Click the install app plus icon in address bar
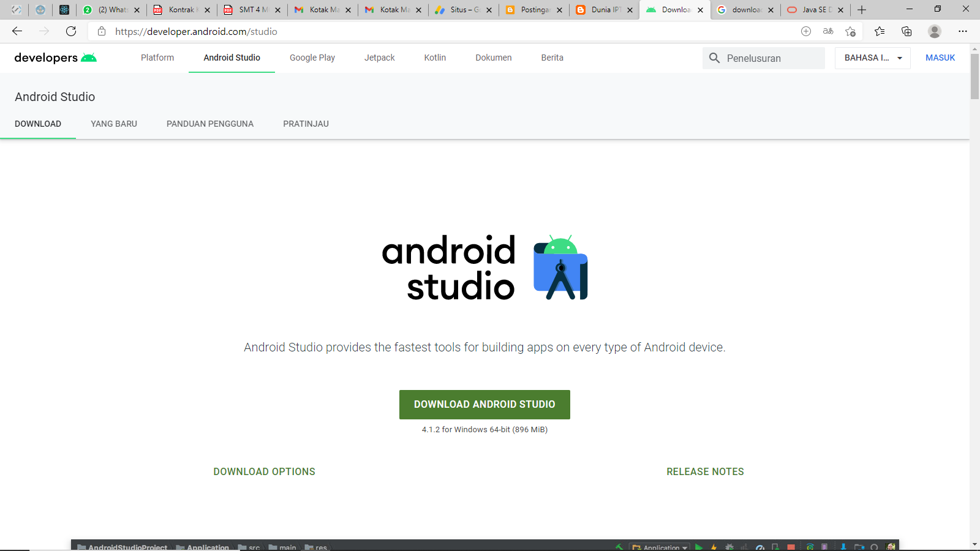This screenshot has width=980, height=551. pos(806,31)
